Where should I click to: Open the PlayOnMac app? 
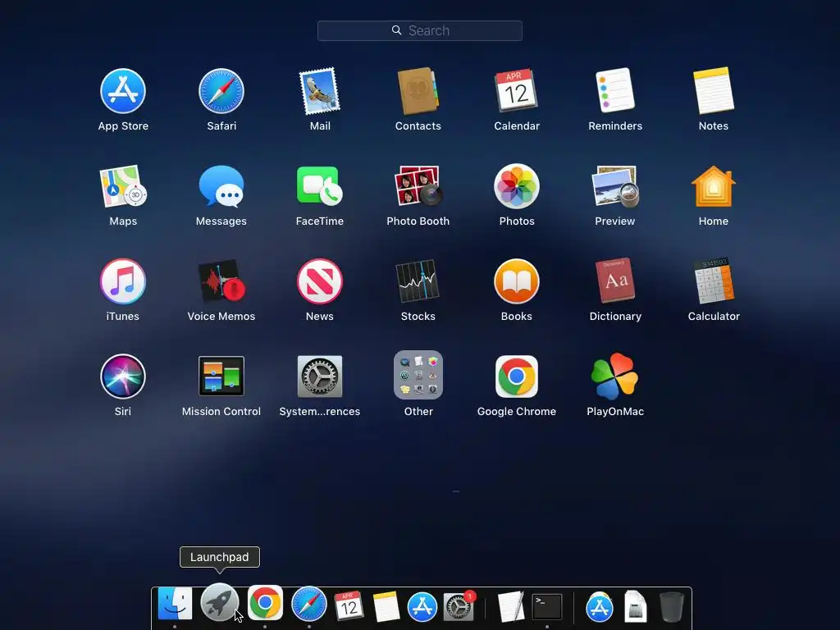tap(615, 377)
